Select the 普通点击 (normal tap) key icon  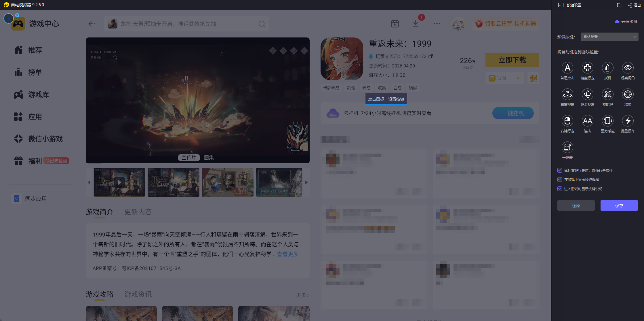coord(567,68)
